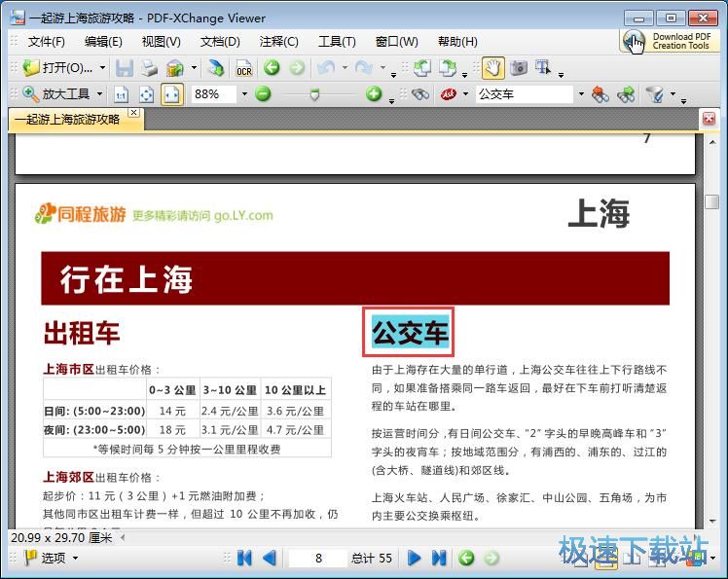Click the Save floppy disk icon
This screenshot has height=579, width=728.
click(x=124, y=68)
